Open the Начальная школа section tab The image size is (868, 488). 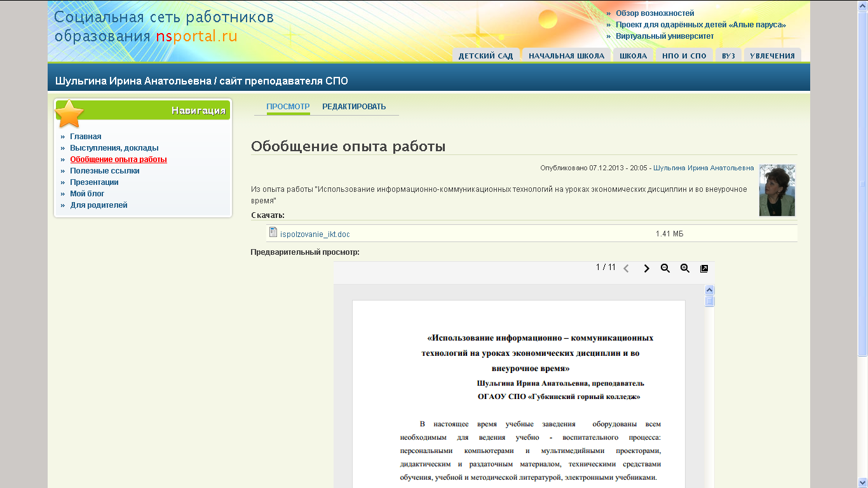tap(566, 56)
